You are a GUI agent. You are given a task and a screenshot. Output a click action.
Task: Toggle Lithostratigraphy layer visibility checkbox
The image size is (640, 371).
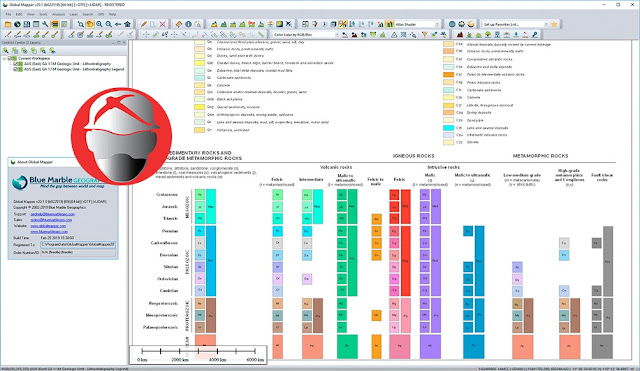(16, 64)
